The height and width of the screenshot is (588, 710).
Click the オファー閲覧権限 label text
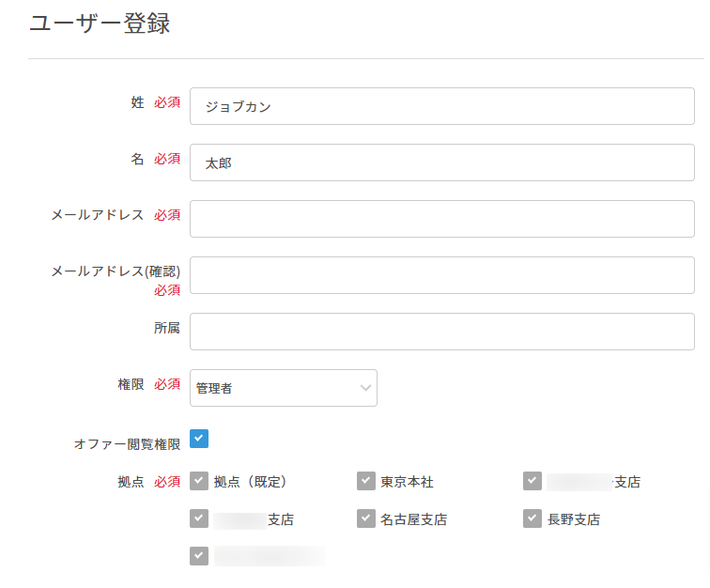click(127, 444)
